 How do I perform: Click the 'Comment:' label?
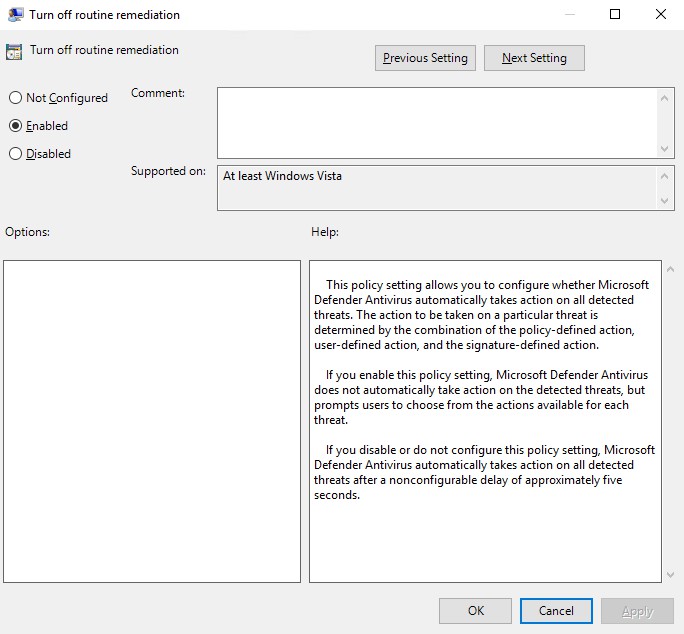pyautogui.click(x=158, y=93)
